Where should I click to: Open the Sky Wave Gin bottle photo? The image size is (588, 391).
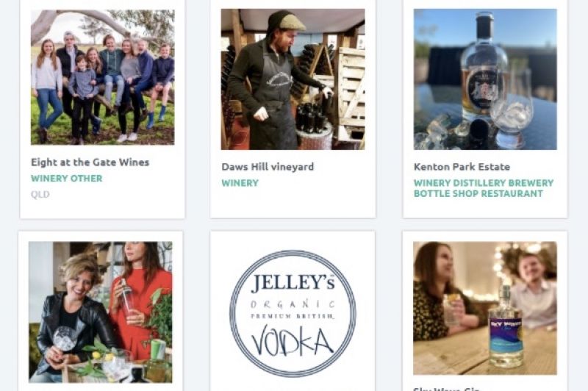pos(485,308)
